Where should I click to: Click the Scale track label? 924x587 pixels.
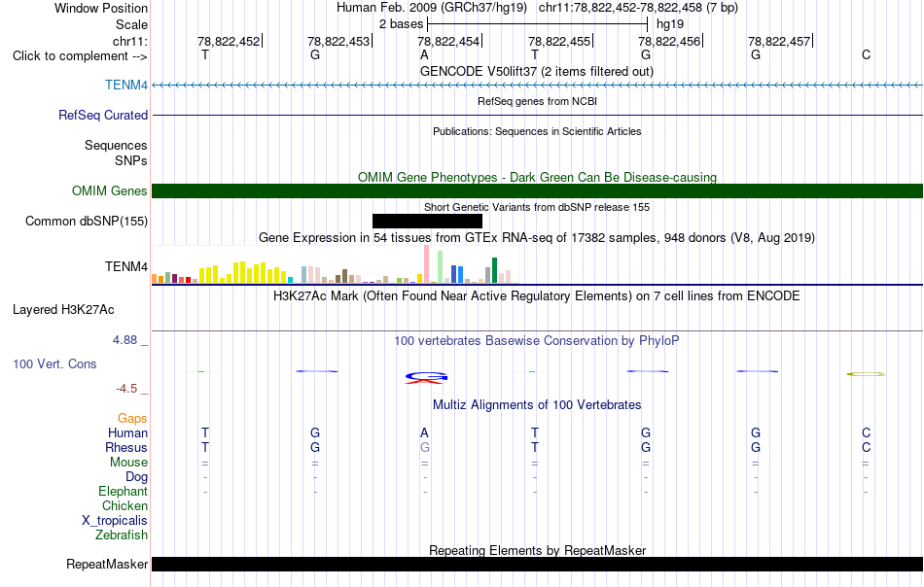click(x=131, y=24)
